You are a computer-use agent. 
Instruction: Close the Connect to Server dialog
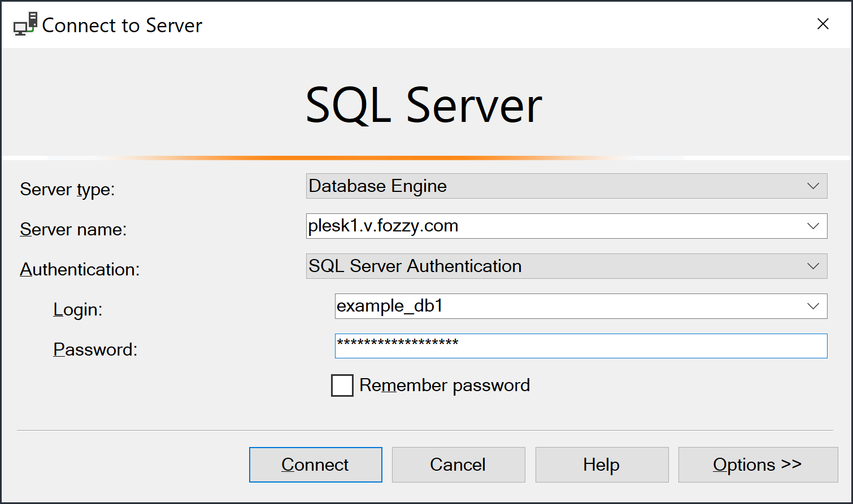pyautogui.click(x=823, y=24)
